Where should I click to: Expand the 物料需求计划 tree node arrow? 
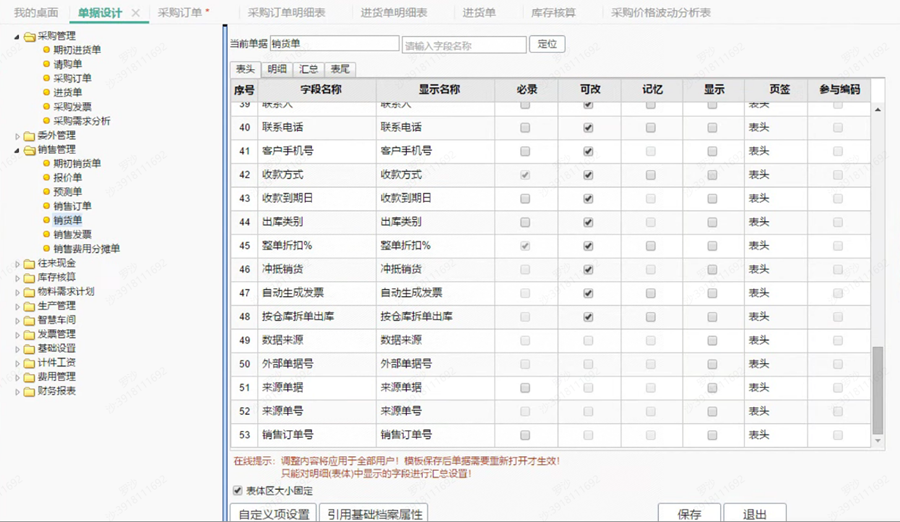click(x=17, y=293)
